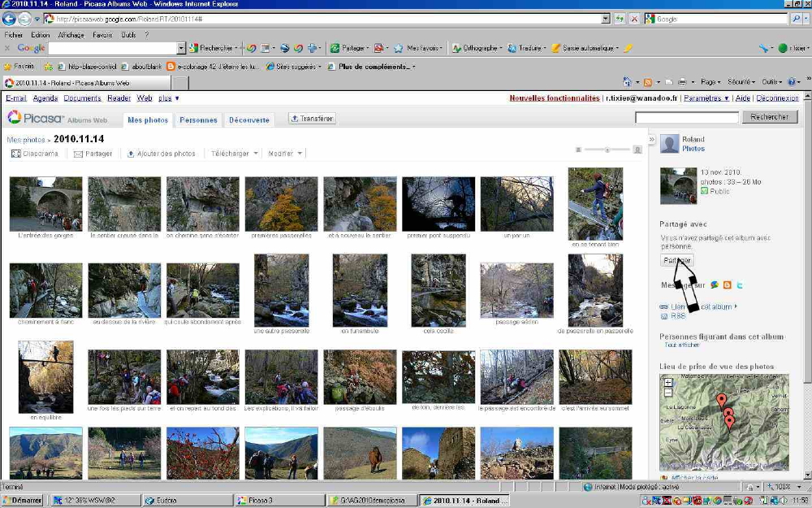The width and height of the screenshot is (812, 508).
Task: Click the large thumbnail size icon
Action: 637,150
